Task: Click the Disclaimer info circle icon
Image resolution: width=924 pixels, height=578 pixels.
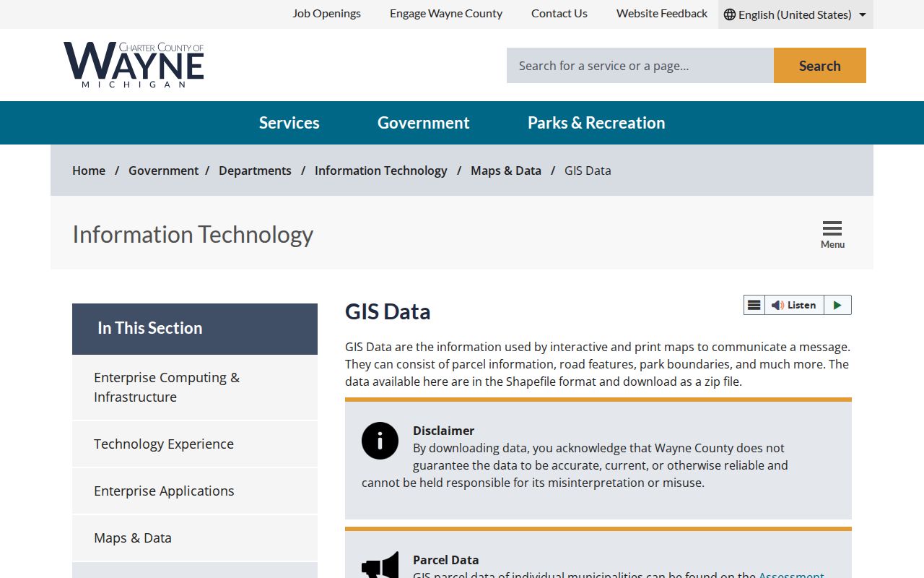Action: [380, 441]
